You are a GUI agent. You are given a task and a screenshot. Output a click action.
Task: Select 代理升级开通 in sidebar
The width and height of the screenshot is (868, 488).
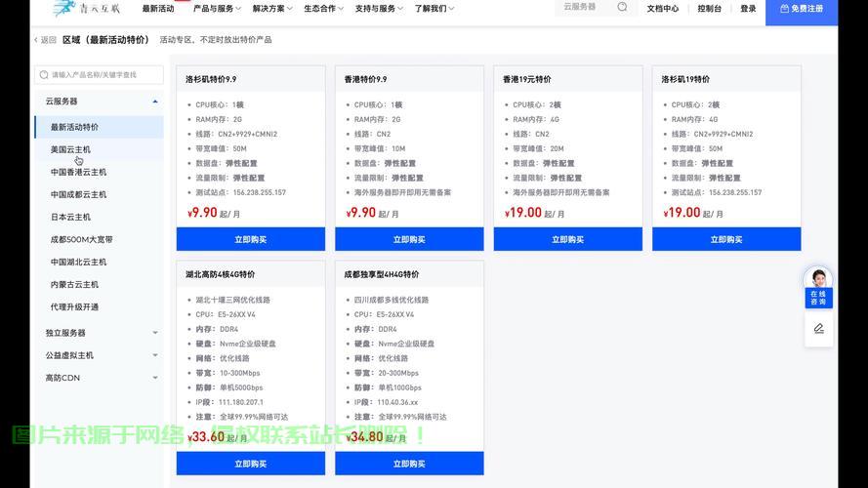click(99, 307)
